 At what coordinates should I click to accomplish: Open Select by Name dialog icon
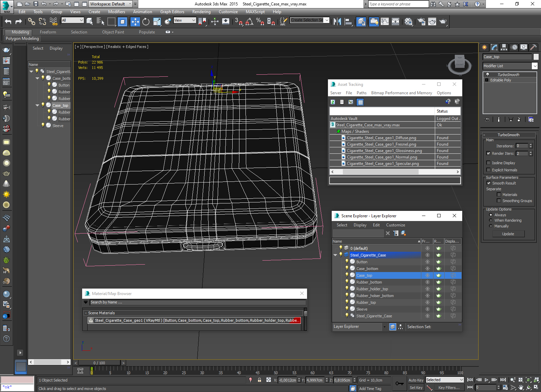[x=100, y=22]
